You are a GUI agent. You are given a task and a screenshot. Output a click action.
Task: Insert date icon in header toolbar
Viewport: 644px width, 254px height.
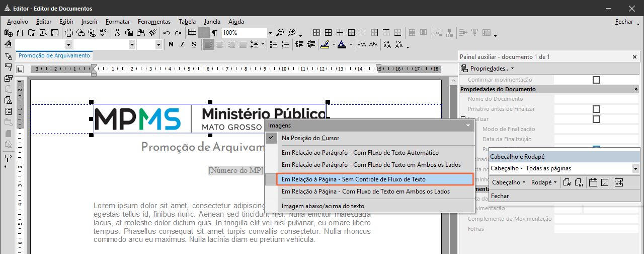click(593, 182)
